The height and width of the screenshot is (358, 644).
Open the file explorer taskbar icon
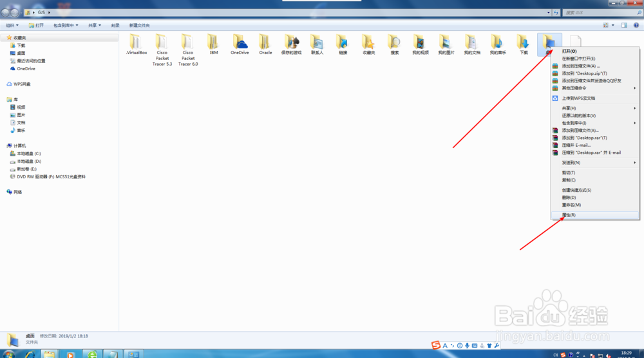tap(50, 354)
